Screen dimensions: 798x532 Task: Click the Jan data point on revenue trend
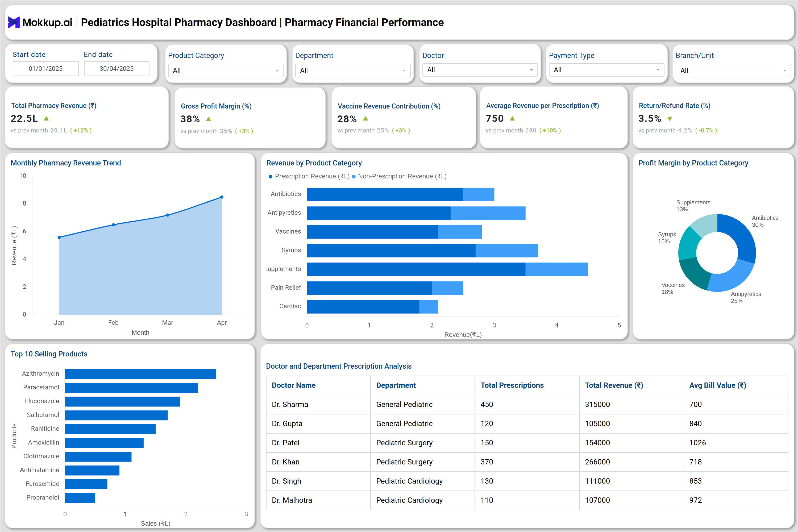pos(59,237)
